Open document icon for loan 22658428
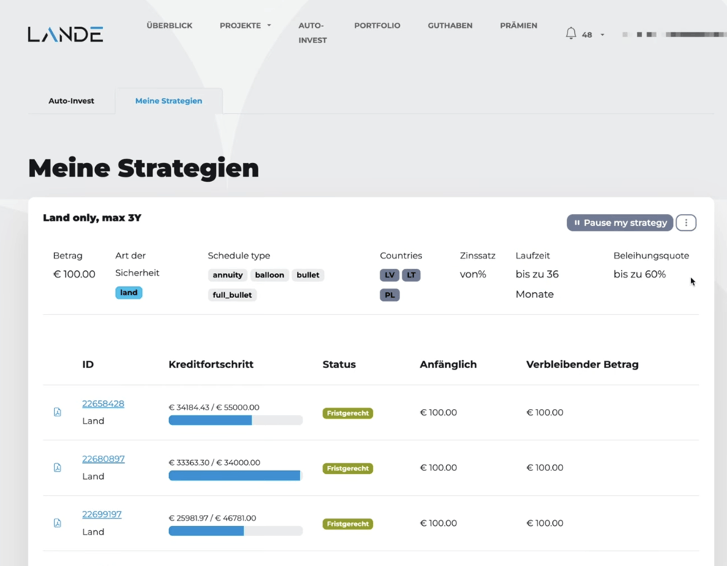This screenshot has width=728, height=566. (57, 412)
